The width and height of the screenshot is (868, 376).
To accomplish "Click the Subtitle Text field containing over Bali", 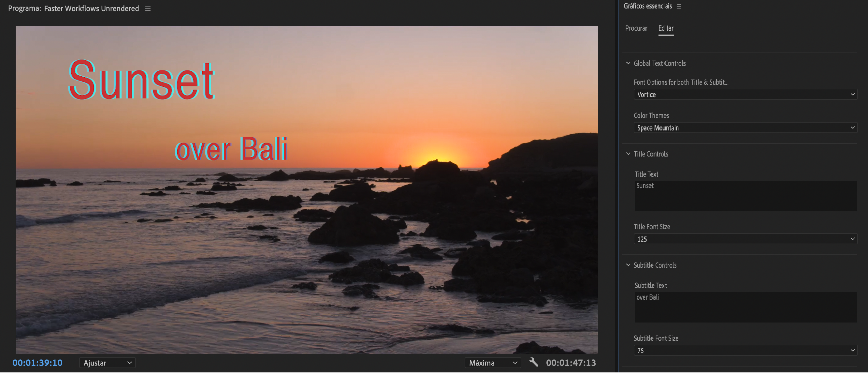I will coord(745,307).
